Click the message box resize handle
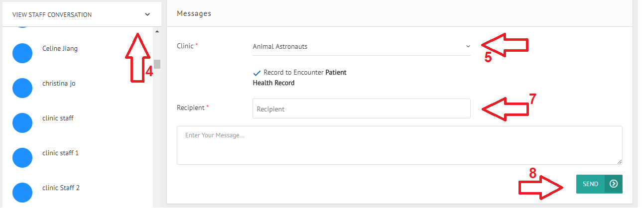The height and width of the screenshot is (208, 644). (x=620, y=161)
